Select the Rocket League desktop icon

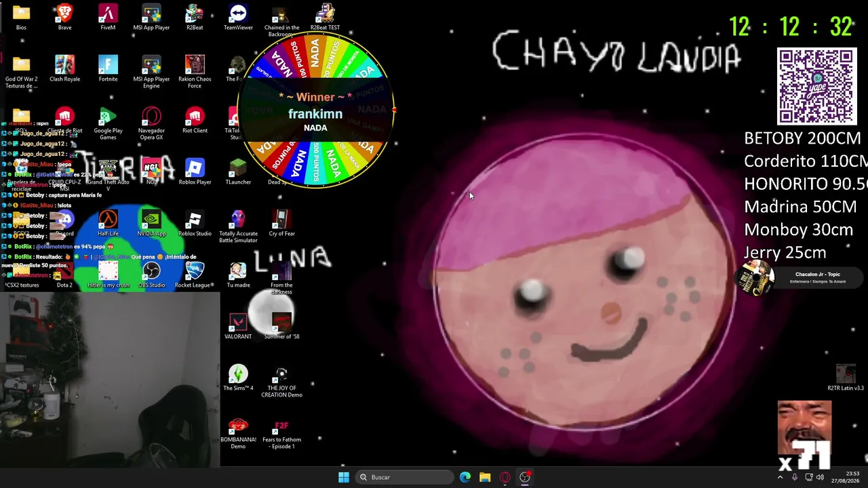[195, 275]
